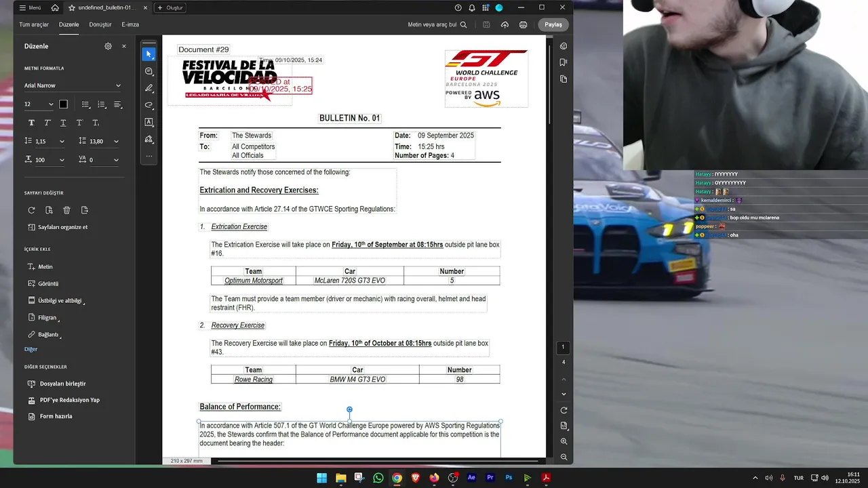Open WhatsApp from the taskbar
The height and width of the screenshot is (488, 868).
[x=378, y=478]
